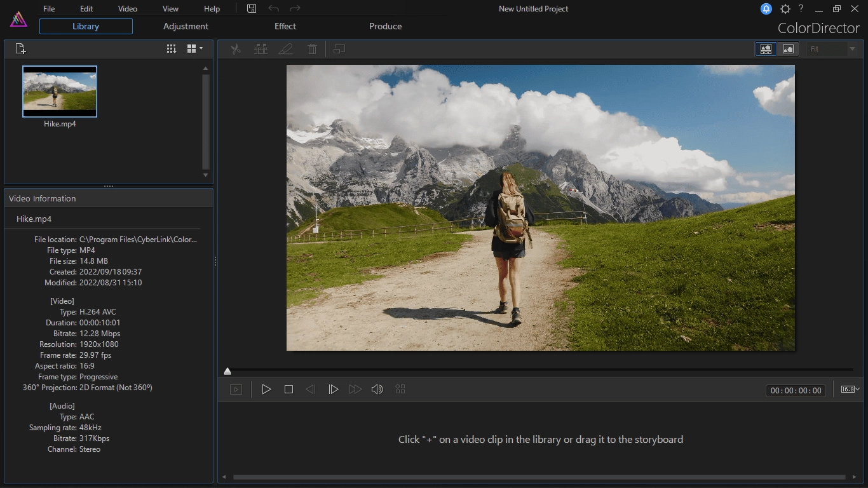Click the video preview image

pyautogui.click(x=540, y=208)
